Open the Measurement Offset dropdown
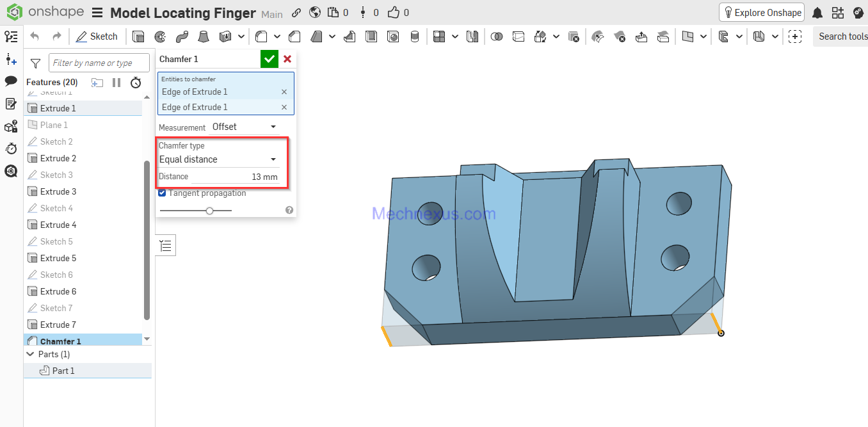 (244, 127)
